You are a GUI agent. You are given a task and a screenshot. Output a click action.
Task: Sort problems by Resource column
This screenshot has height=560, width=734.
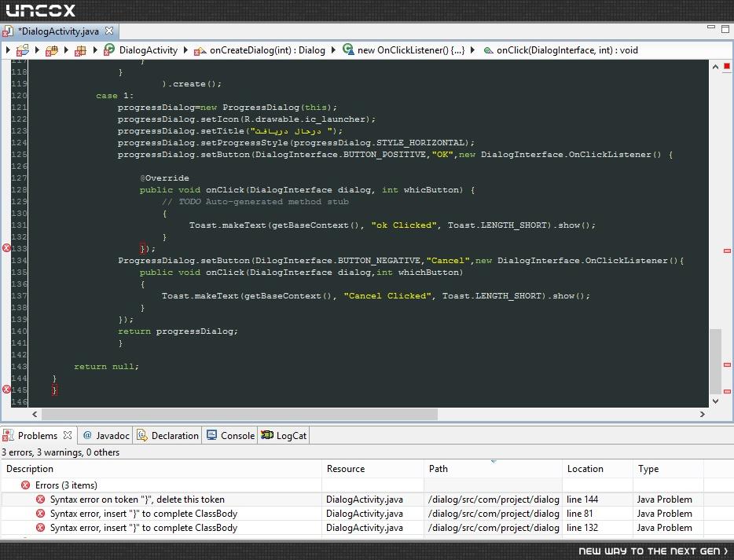[373, 469]
